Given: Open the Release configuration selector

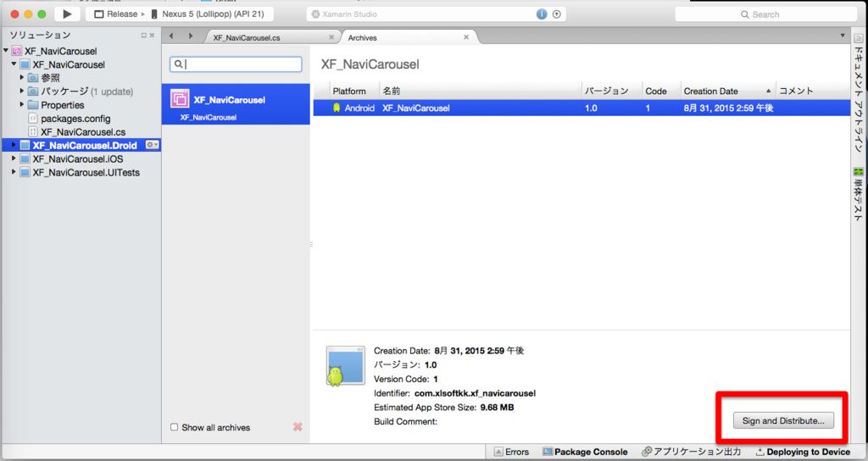Looking at the screenshot, I should [115, 14].
